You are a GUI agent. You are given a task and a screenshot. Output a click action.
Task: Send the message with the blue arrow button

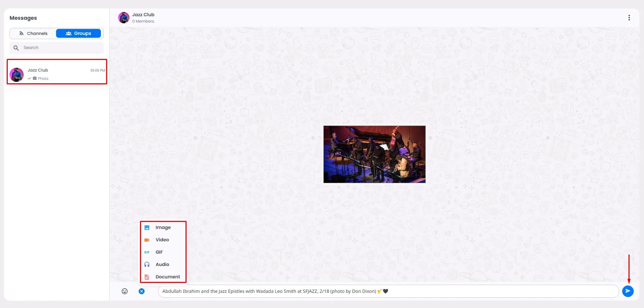628,291
